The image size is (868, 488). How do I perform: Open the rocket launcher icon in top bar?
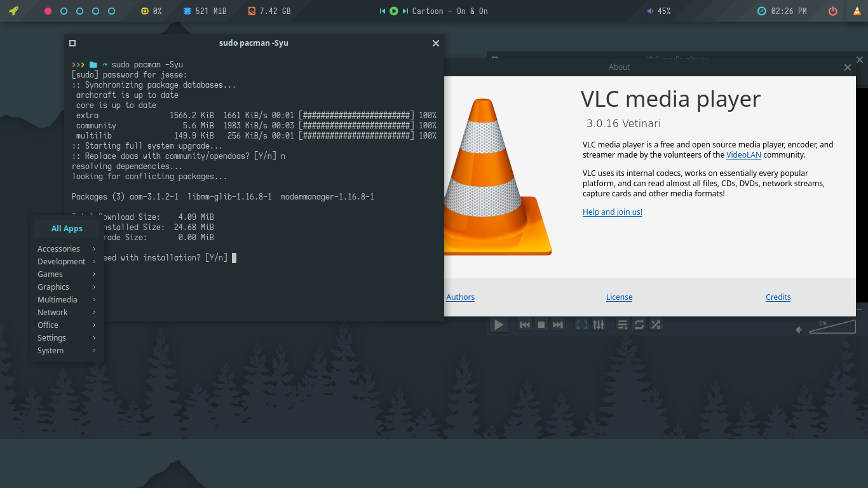13,11
